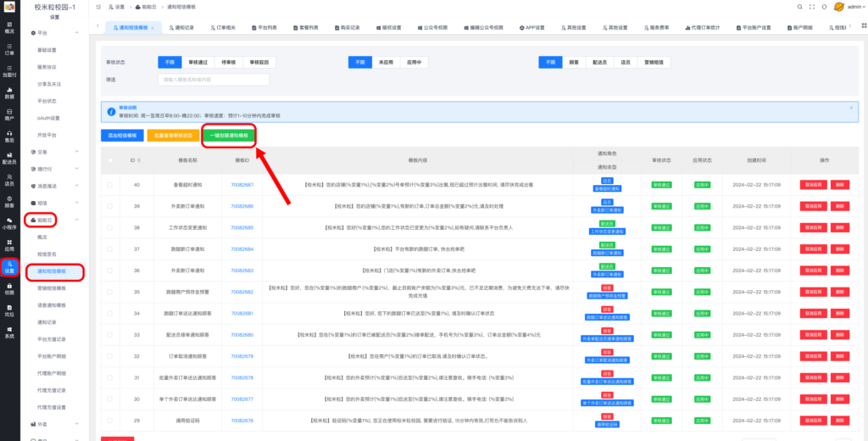
Task: Tick the select-all checkbox in table header
Action: point(109,160)
